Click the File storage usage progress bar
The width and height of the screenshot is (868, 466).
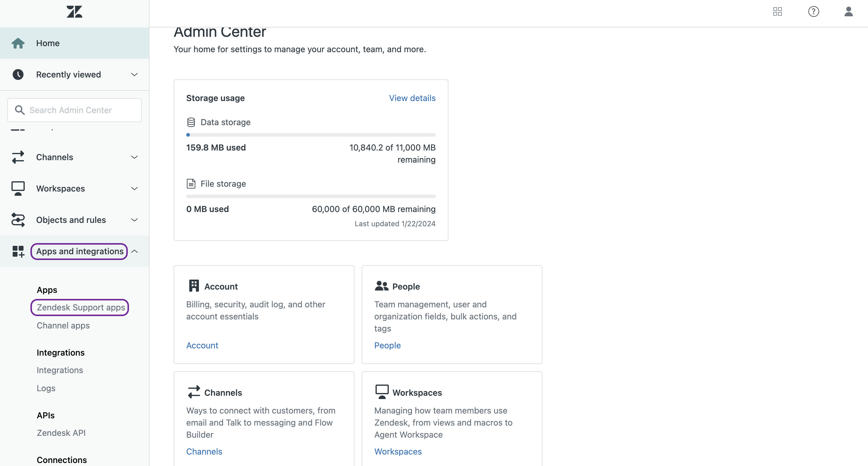coord(311,196)
